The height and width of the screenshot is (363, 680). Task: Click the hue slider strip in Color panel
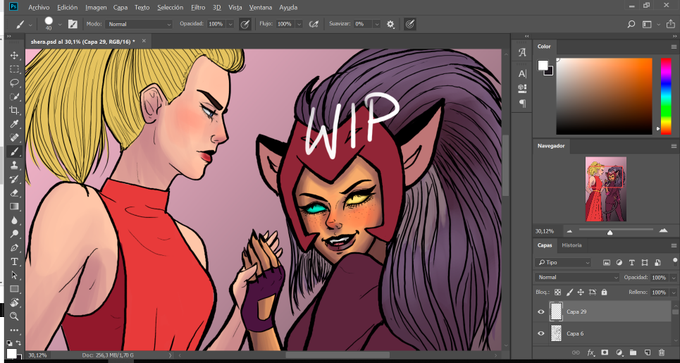pos(666,96)
